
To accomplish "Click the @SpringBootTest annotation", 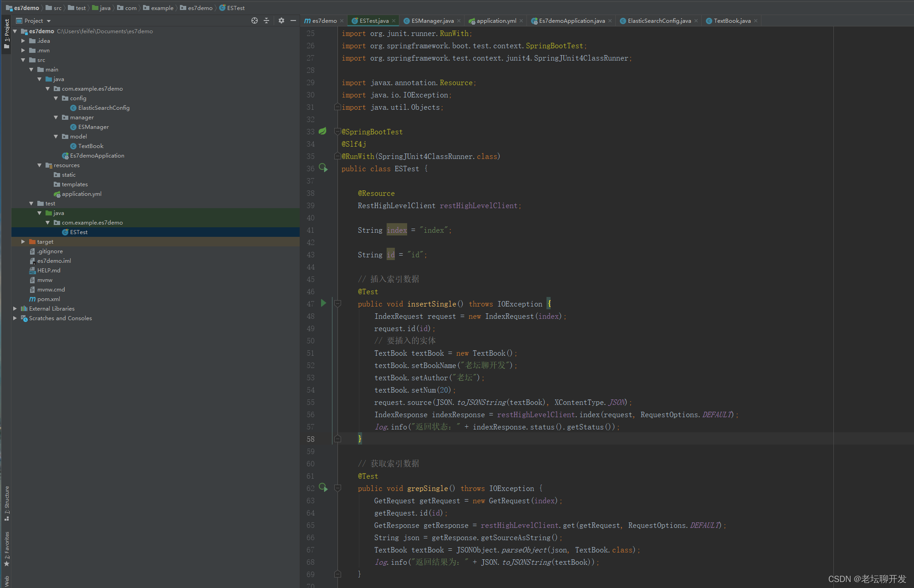I will 372,132.
